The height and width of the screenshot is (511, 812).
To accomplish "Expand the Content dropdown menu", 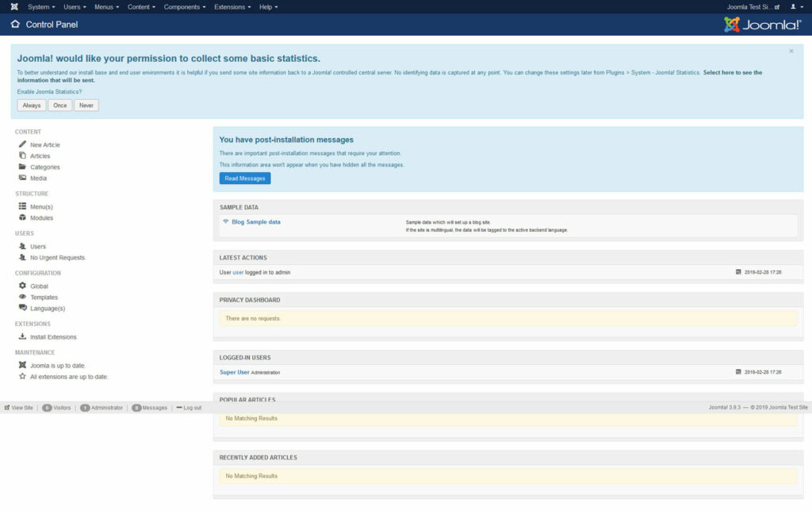I will (x=141, y=6).
